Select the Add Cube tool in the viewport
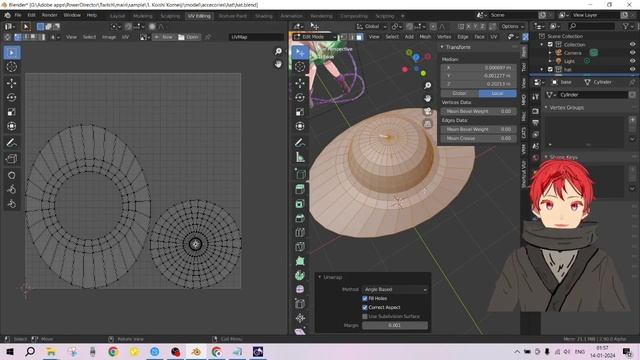Viewport: 640px width, 360px height. [x=300, y=174]
